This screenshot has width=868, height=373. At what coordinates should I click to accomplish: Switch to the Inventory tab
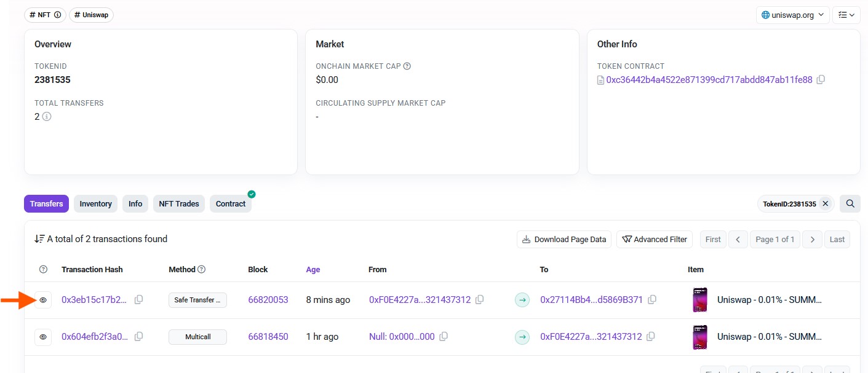pyautogui.click(x=95, y=203)
